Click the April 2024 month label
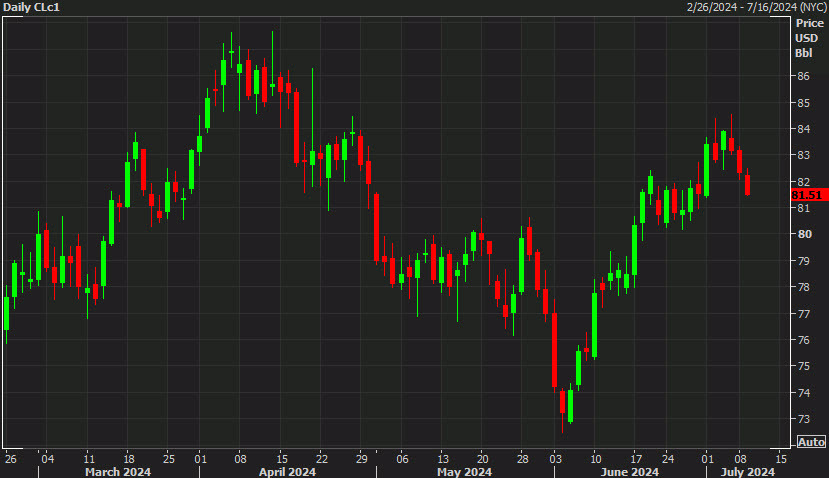 (287, 472)
